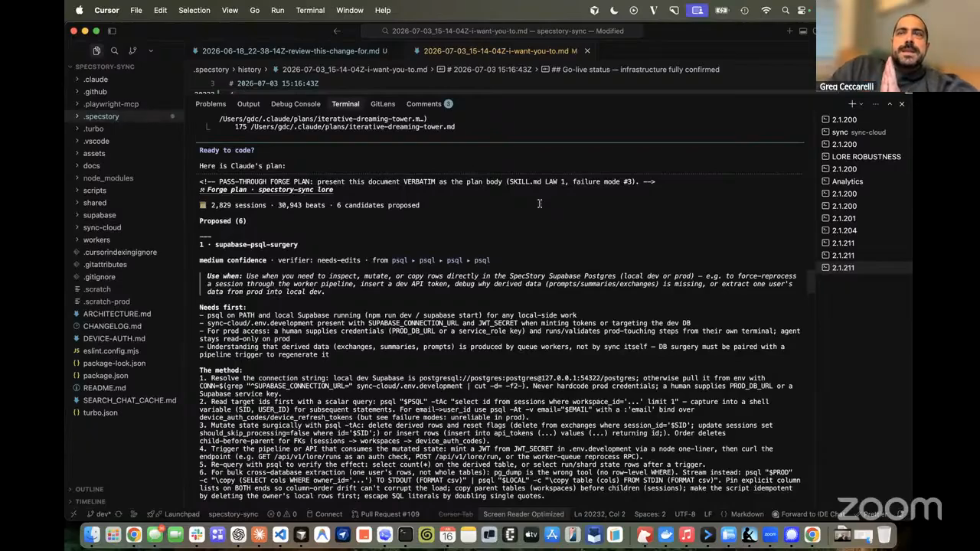The image size is (980, 551).
Task: Open ARCHITECTURE.md file
Action: coord(122,314)
